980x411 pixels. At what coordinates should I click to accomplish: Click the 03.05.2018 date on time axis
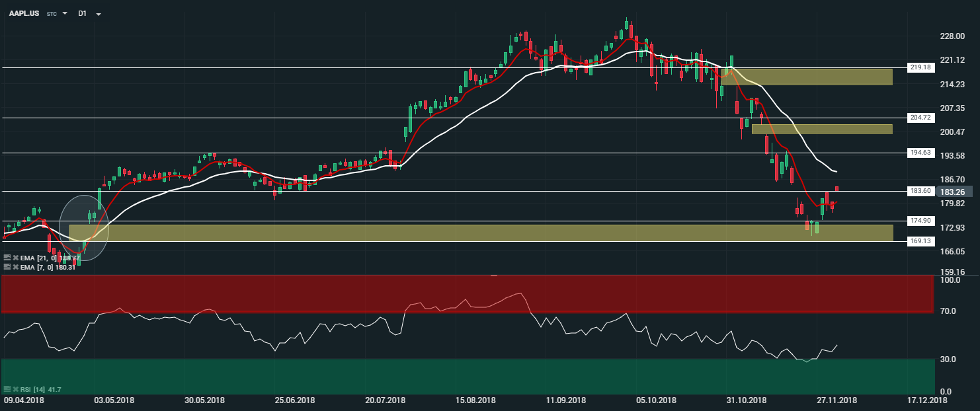114,400
